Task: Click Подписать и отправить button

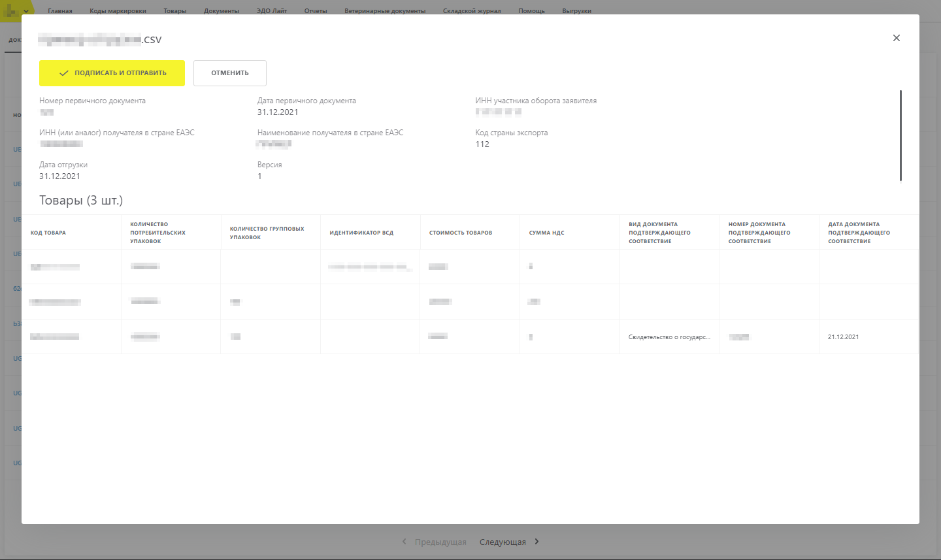Action: click(x=112, y=73)
